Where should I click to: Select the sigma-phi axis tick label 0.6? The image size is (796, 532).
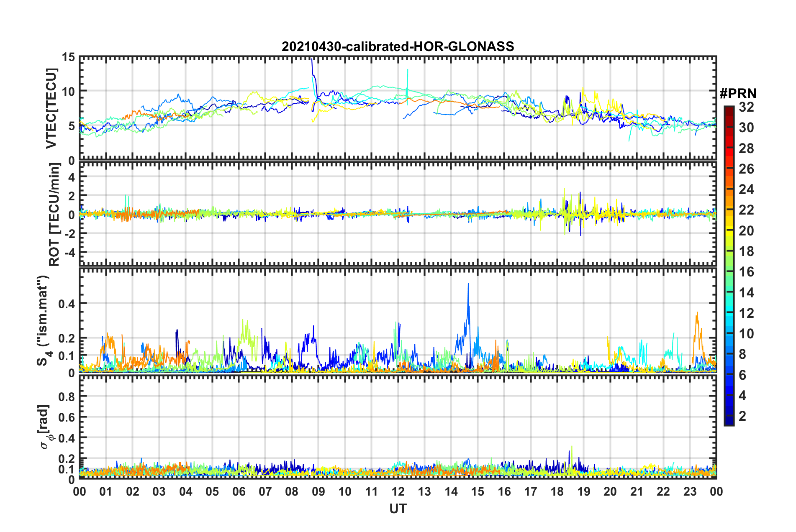point(67,417)
